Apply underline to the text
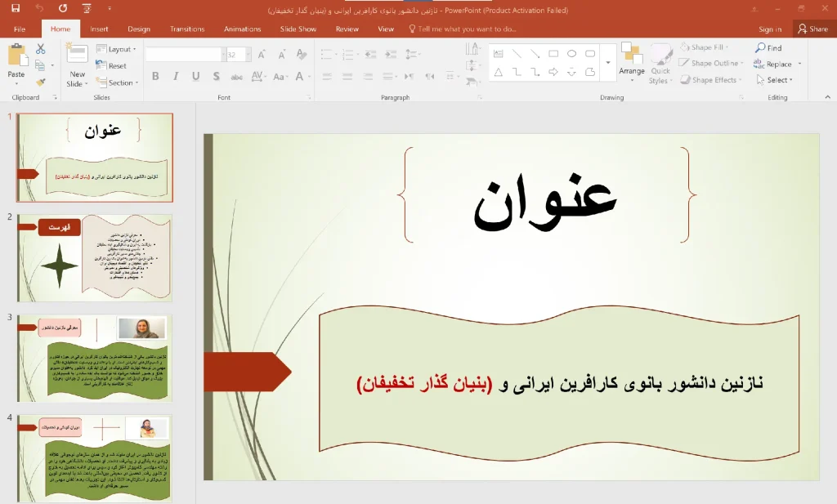The image size is (837, 504). click(x=196, y=76)
